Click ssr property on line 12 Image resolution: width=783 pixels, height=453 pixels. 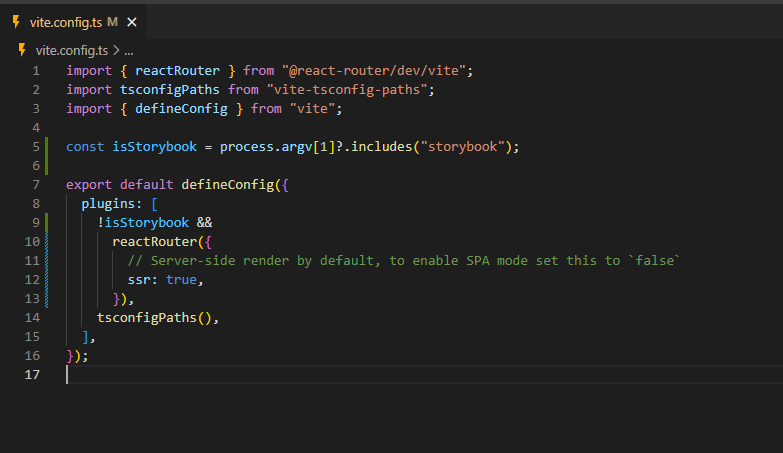click(139, 280)
